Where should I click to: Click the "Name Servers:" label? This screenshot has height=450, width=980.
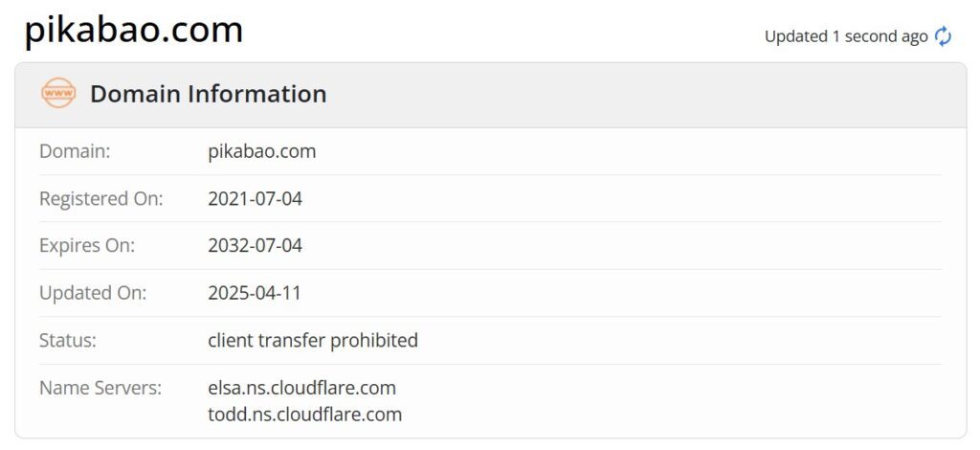pos(100,388)
